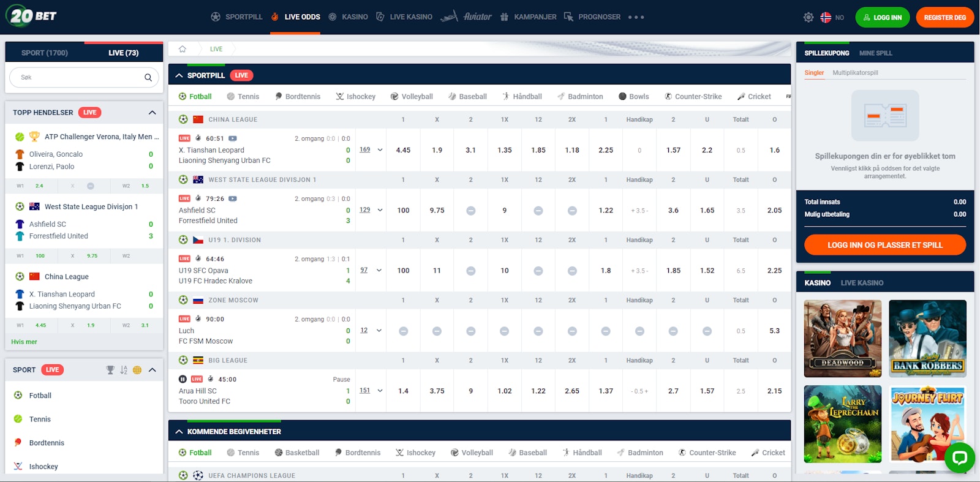Switch coupon to Multiplikatorspill mode
Viewport: 980px width, 482px height.
click(x=855, y=73)
